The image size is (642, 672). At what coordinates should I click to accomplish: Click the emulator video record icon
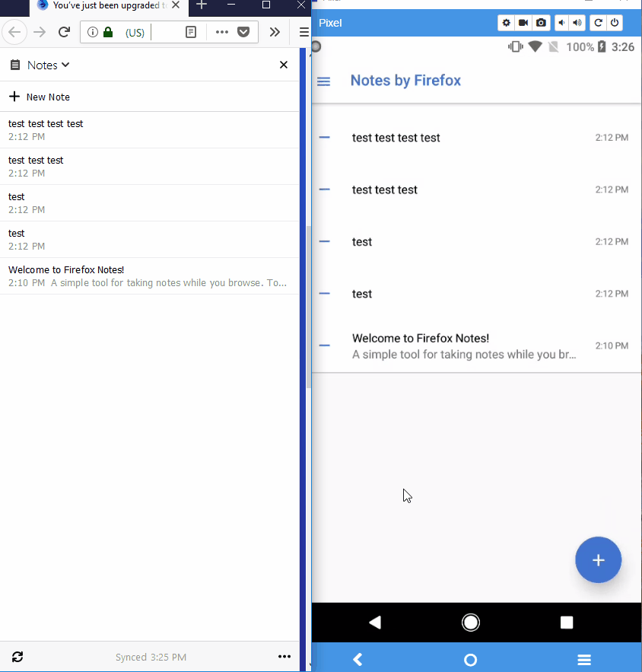523,23
